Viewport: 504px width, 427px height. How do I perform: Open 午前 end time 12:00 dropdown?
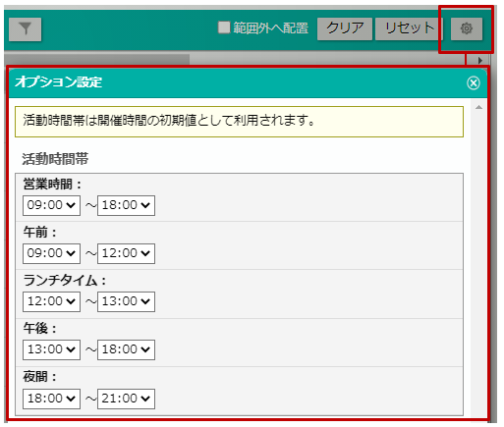pos(126,253)
